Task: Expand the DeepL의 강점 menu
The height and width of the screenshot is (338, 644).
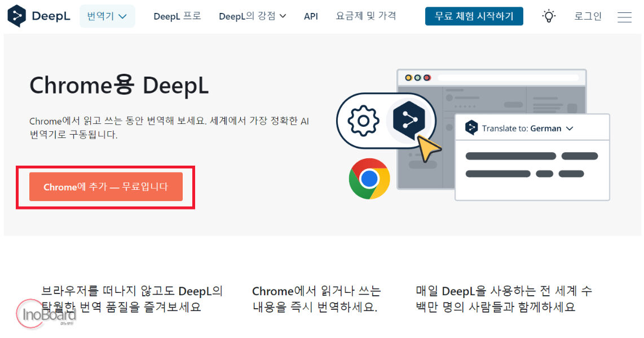Action: (252, 16)
